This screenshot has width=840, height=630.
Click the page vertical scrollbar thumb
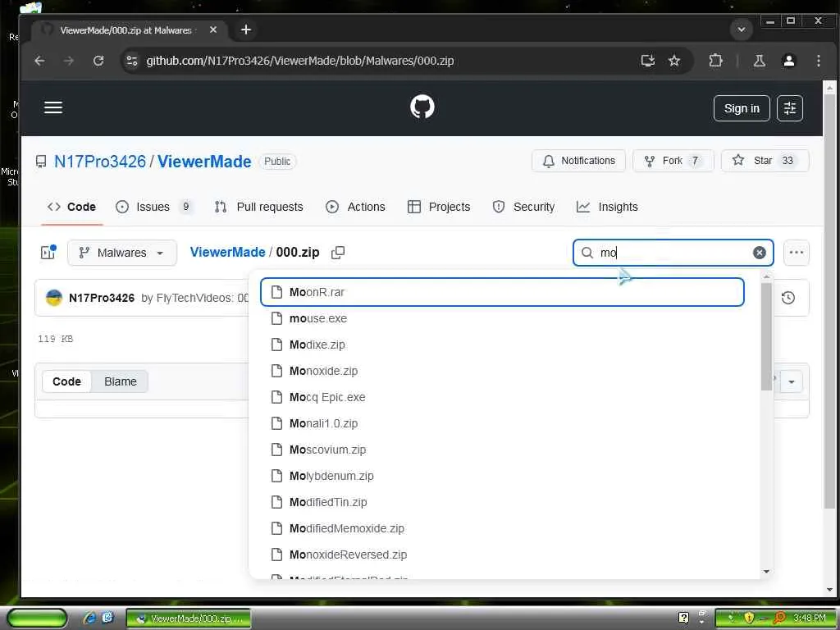[x=829, y=303]
